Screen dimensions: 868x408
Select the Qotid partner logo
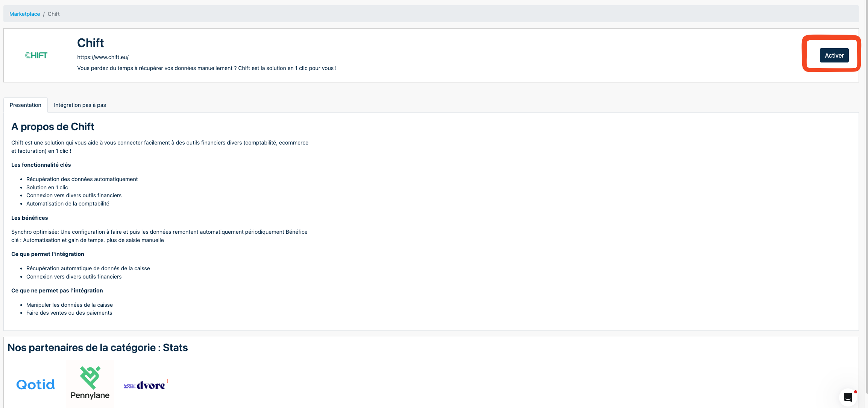(36, 384)
